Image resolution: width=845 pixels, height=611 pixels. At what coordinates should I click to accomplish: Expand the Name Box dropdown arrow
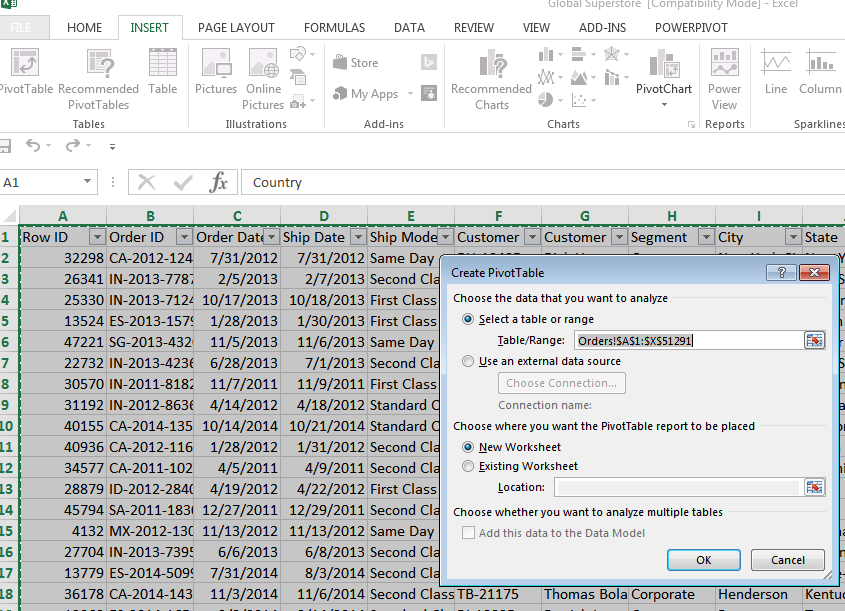click(x=87, y=182)
